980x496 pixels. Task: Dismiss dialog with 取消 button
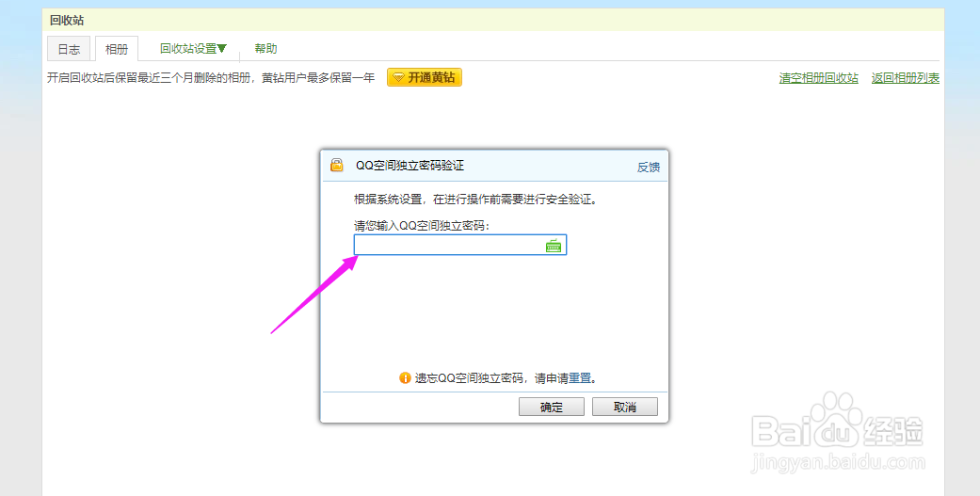pos(625,407)
